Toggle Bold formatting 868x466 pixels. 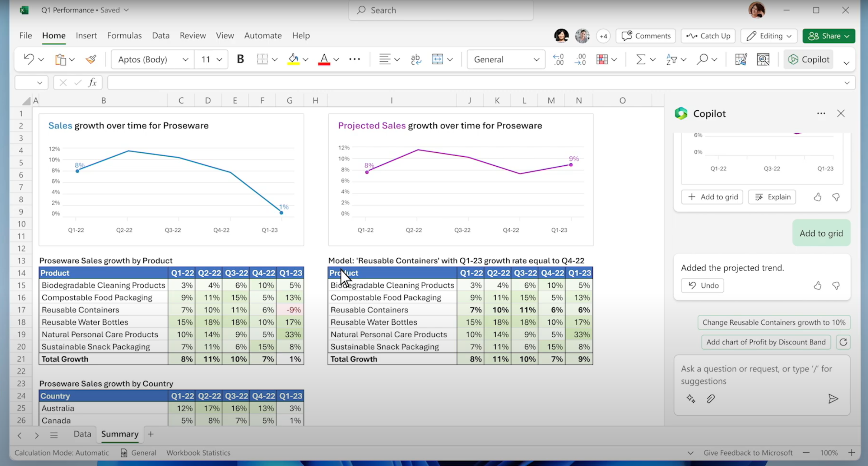tap(240, 59)
